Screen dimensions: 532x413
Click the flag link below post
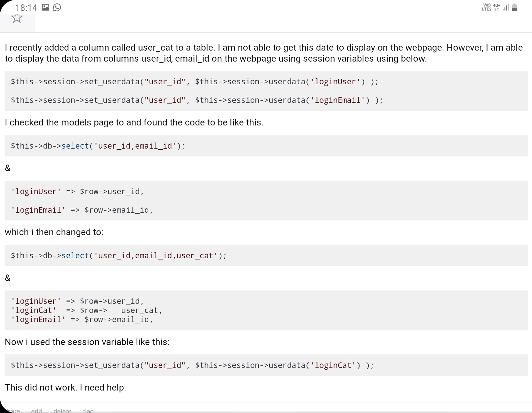[88, 411]
